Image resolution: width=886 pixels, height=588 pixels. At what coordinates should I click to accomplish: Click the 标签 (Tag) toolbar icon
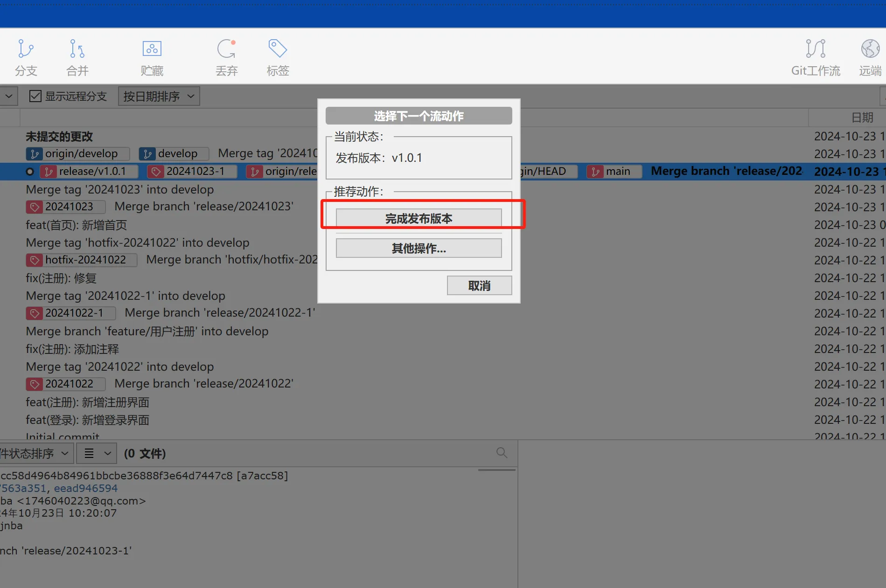click(x=278, y=57)
